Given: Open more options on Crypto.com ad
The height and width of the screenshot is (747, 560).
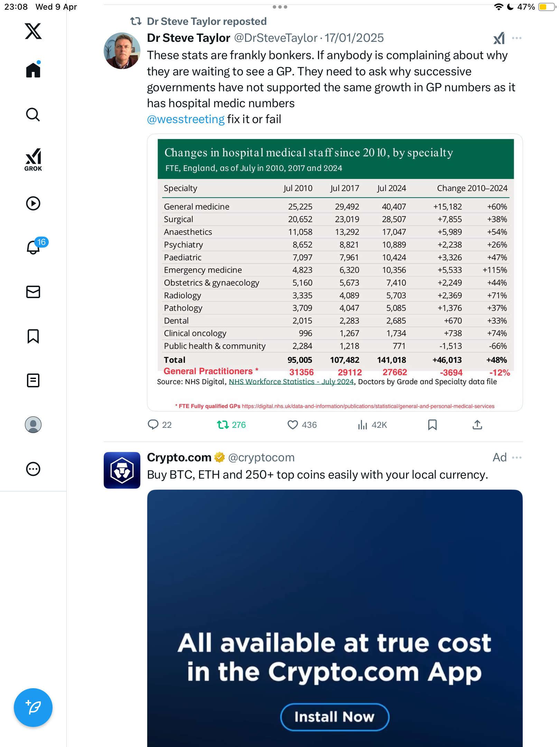Looking at the screenshot, I should (x=517, y=458).
